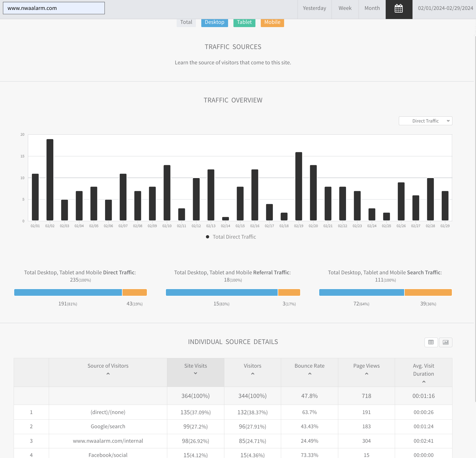Click the 304 page views cell

(366, 441)
